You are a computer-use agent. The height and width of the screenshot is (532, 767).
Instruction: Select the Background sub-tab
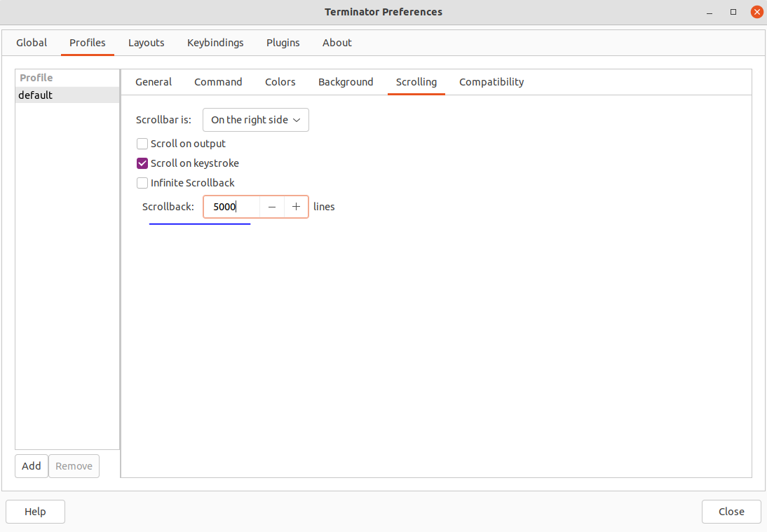[346, 82]
